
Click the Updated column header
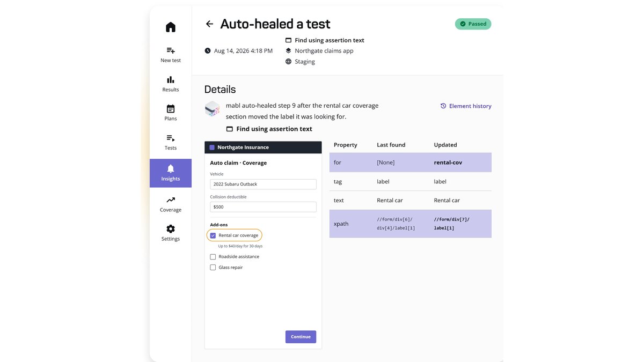[445, 145]
